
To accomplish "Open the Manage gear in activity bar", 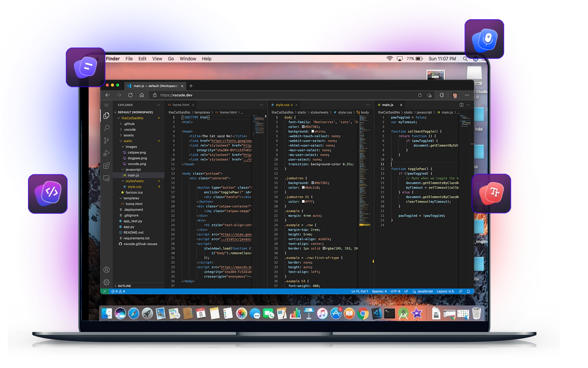I will coord(107,282).
